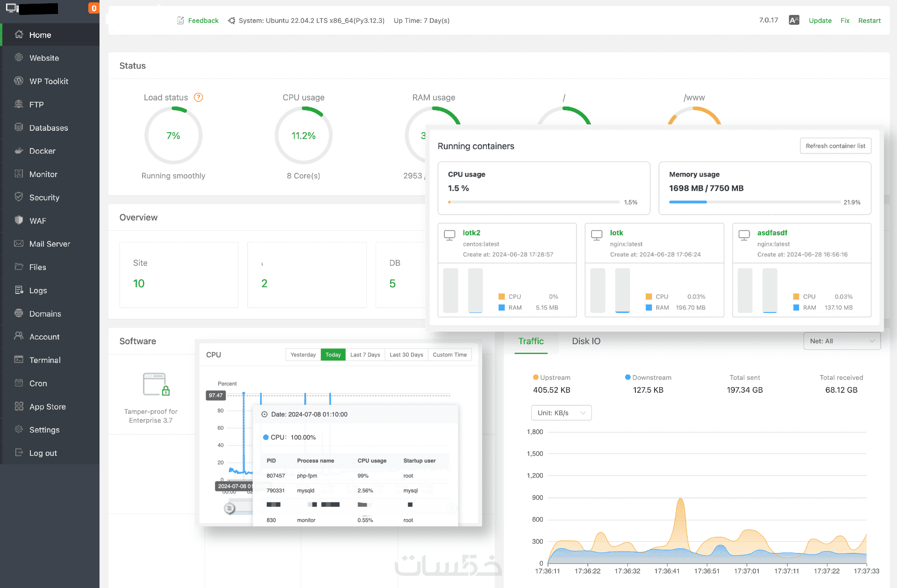Viewport: 897px width, 588px height.
Task: Click the Security shield icon
Action: click(x=19, y=197)
